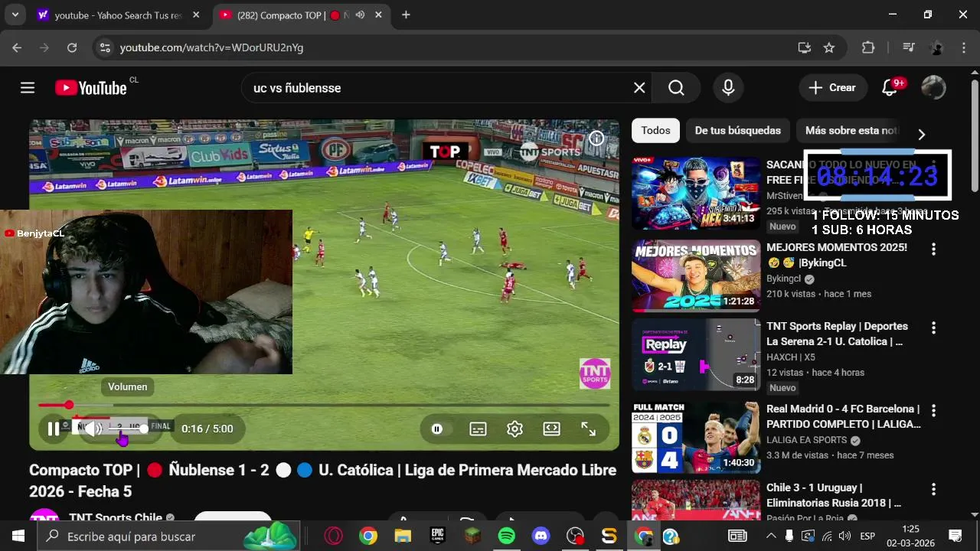Go back in the browser
This screenshot has height=551, width=980.
(x=17, y=47)
